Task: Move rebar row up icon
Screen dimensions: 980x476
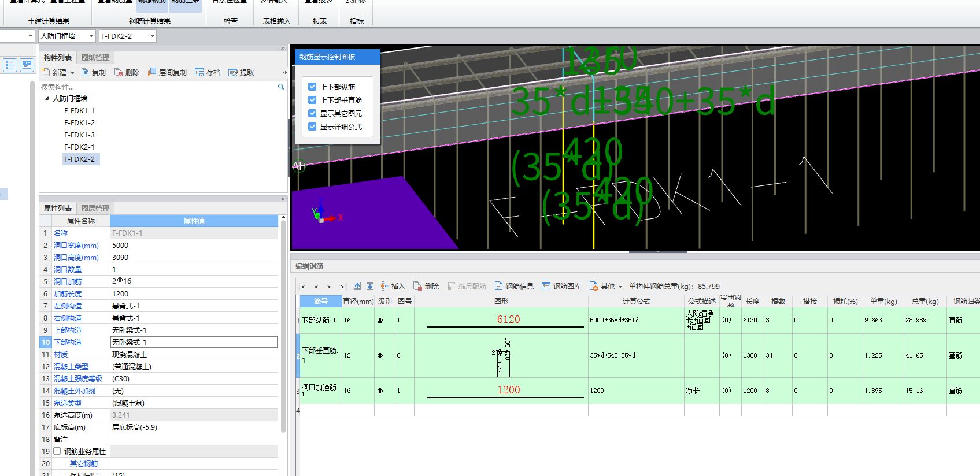Action: pos(357,286)
